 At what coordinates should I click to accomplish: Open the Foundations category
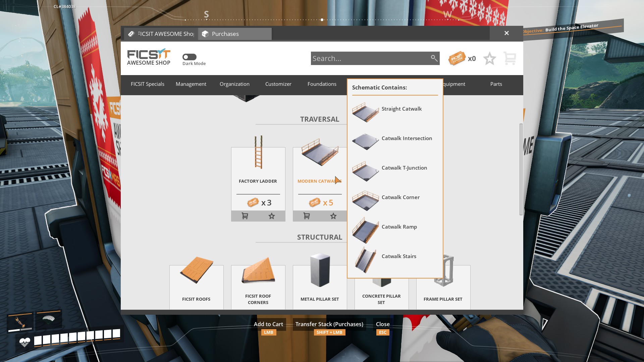[x=322, y=84]
